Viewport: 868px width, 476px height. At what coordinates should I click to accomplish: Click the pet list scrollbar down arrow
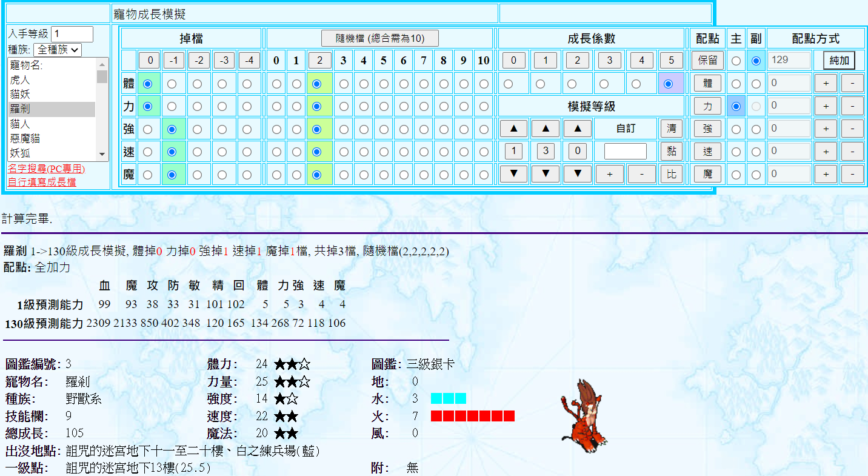click(102, 155)
